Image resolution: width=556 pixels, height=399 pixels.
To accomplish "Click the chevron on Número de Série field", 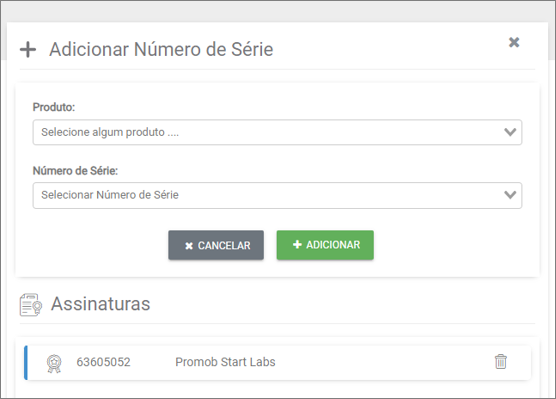I will pyautogui.click(x=510, y=195).
